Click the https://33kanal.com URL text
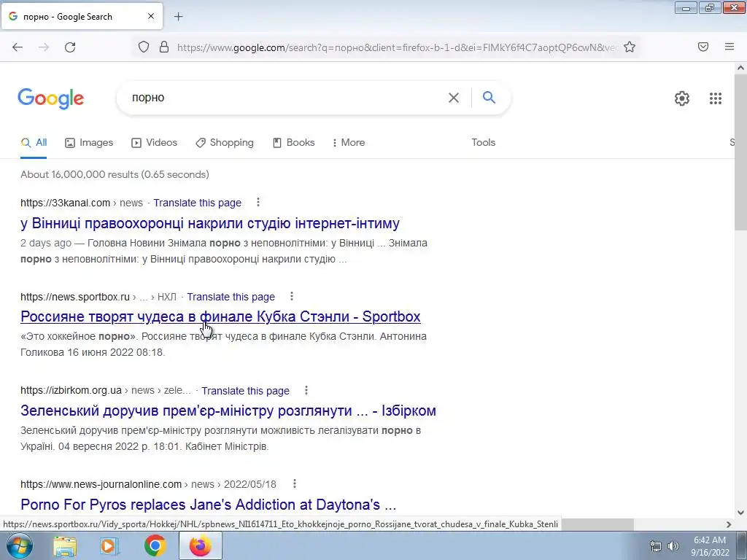Image resolution: width=747 pixels, height=560 pixels. click(65, 203)
